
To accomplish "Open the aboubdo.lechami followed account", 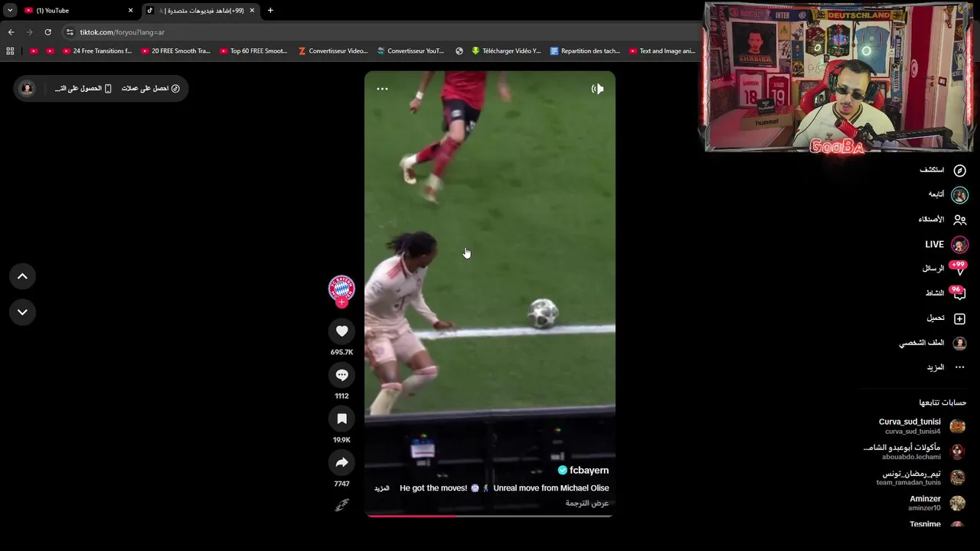I will [x=914, y=452].
